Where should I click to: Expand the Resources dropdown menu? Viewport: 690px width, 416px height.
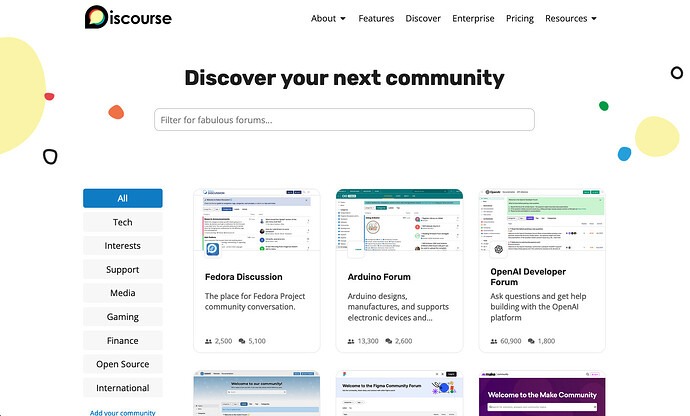click(x=571, y=18)
